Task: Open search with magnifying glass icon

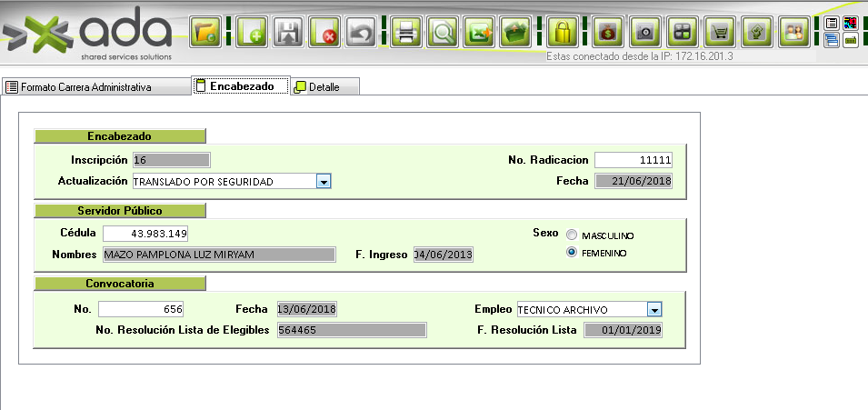Action: click(x=443, y=33)
